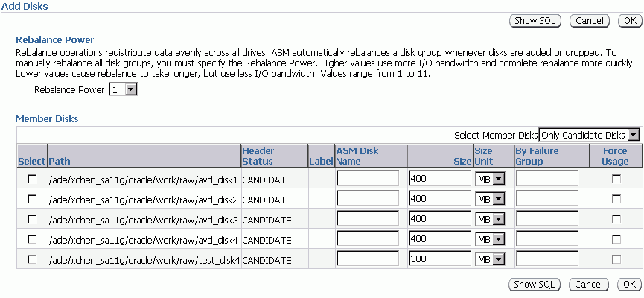Tick the Select checkbox for avd_disk4
The width and height of the screenshot is (644, 298).
(x=31, y=239)
